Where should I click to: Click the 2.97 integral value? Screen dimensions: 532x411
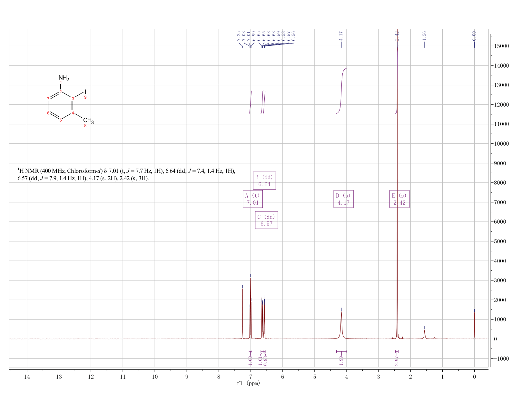pos(397,361)
